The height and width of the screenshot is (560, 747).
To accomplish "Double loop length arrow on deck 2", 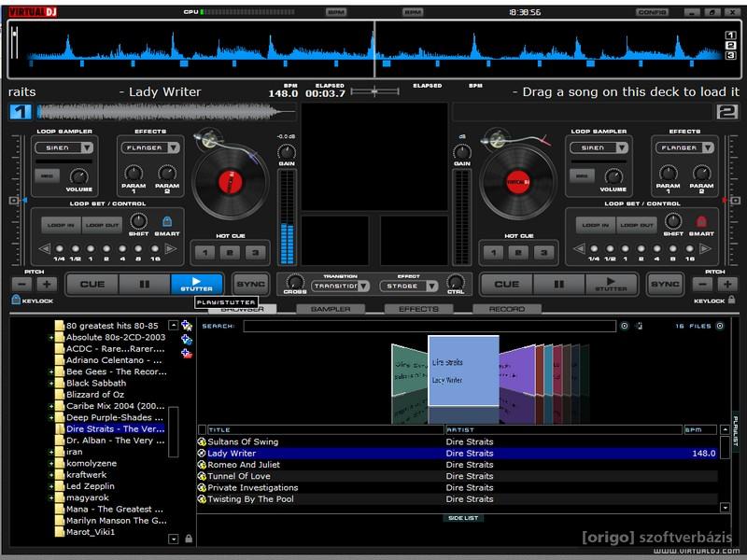I will pyautogui.click(x=705, y=248).
